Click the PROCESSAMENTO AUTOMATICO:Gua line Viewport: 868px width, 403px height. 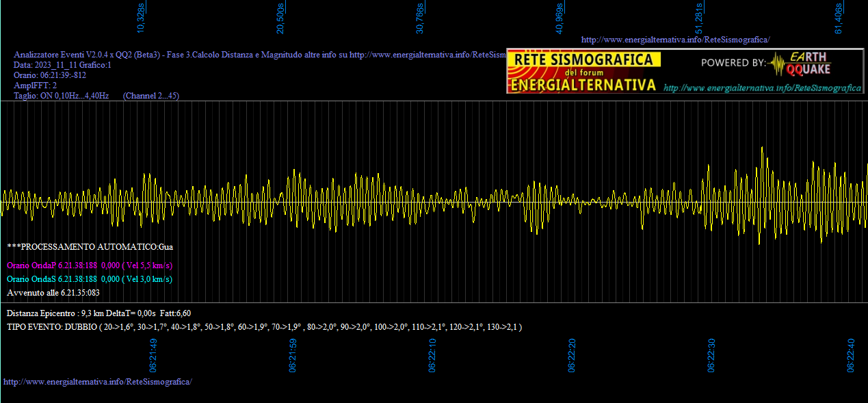coord(90,246)
